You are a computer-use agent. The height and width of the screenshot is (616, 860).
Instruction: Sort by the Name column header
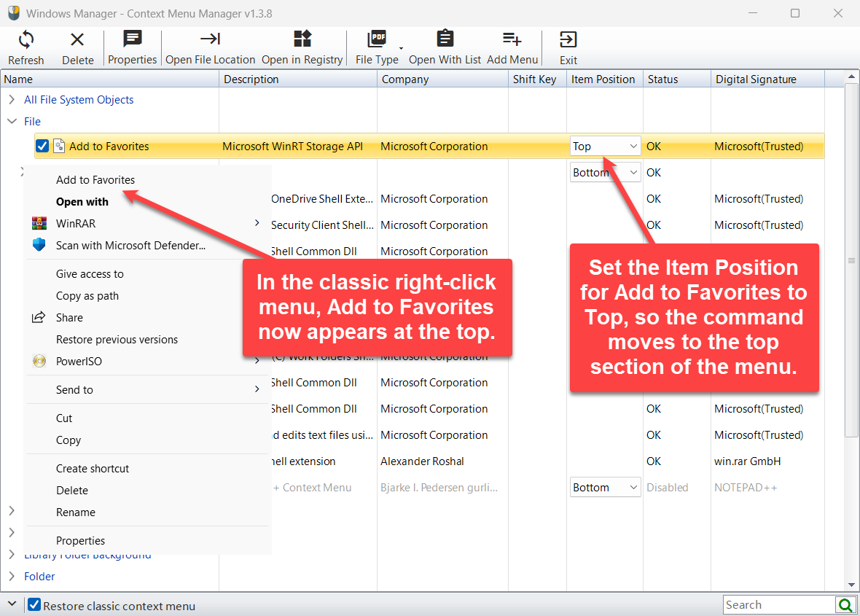[x=110, y=79]
